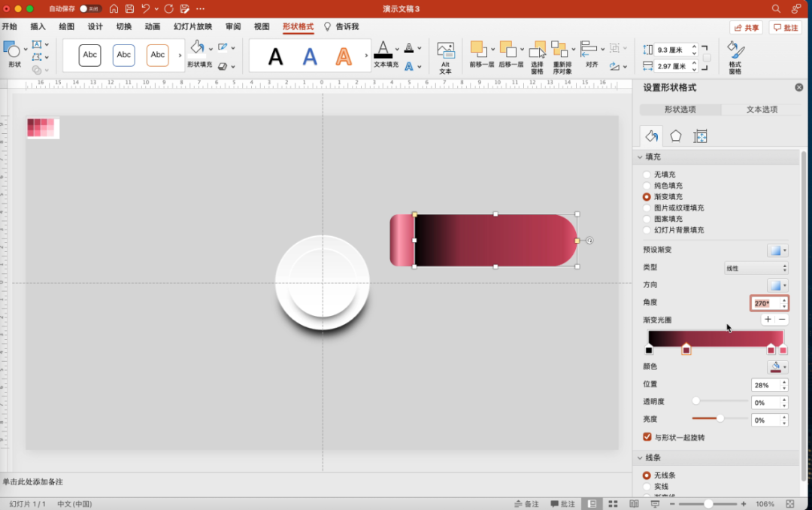
Task: Click the 形状填充 paint bucket icon
Action: (197, 47)
